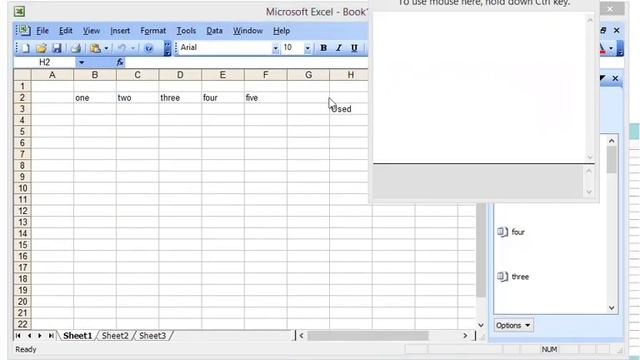Open the Insert menu
Image resolution: width=640 pixels, height=360 pixels.
(120, 31)
